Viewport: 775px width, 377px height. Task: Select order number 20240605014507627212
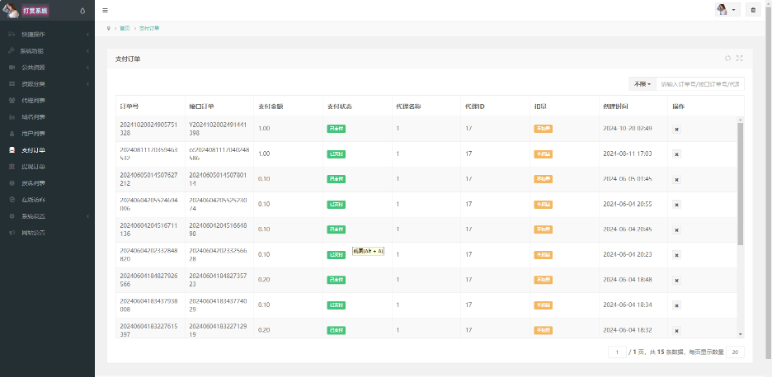tap(148, 179)
